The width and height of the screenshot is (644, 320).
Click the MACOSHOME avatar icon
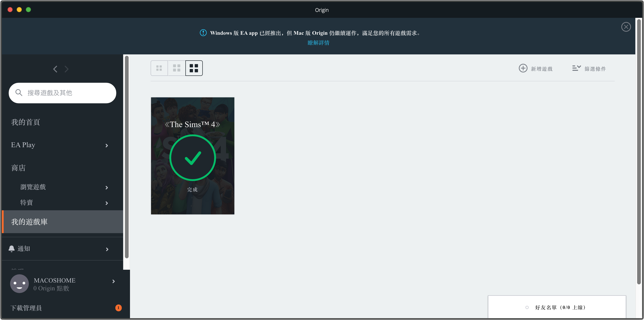click(x=19, y=284)
